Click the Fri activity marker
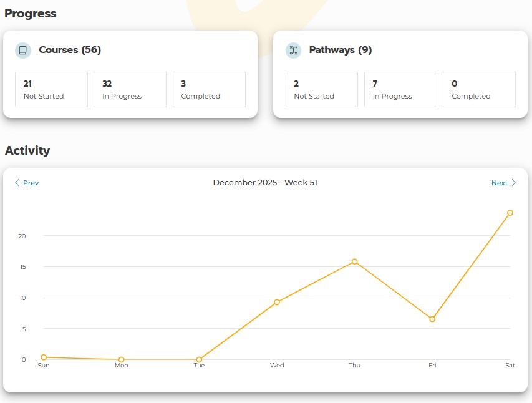 click(x=432, y=319)
